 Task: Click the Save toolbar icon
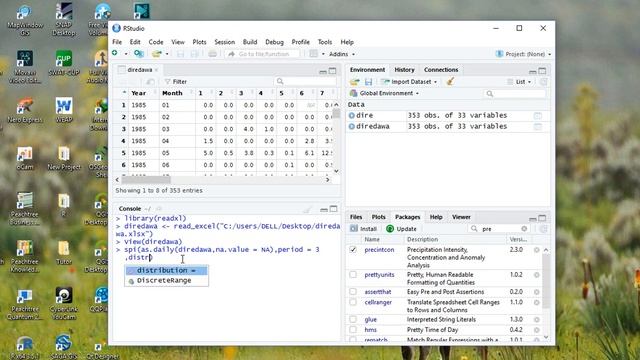click(180, 54)
